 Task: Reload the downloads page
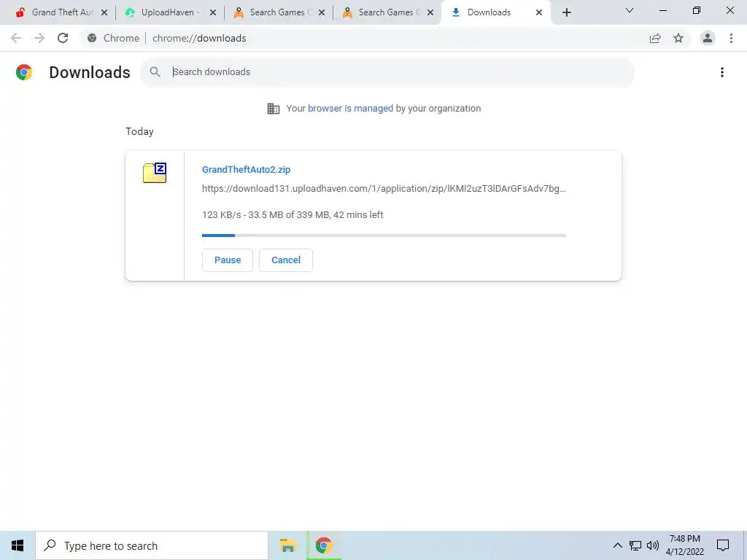point(63,38)
